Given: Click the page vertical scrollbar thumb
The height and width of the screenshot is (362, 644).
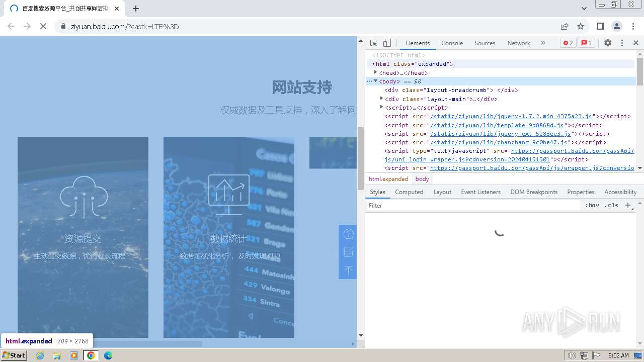Looking at the screenshot, I should [x=360, y=158].
